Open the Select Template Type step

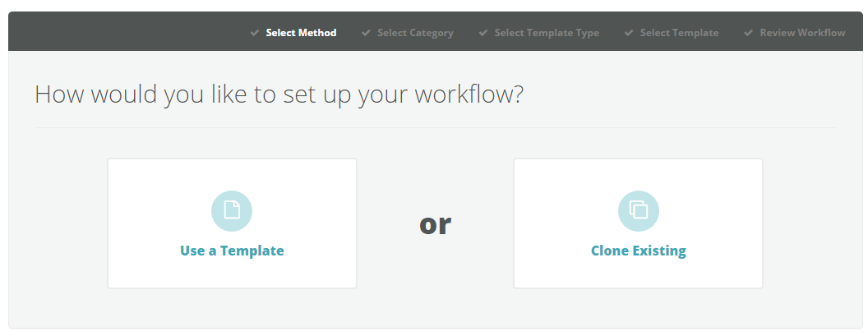click(x=547, y=33)
